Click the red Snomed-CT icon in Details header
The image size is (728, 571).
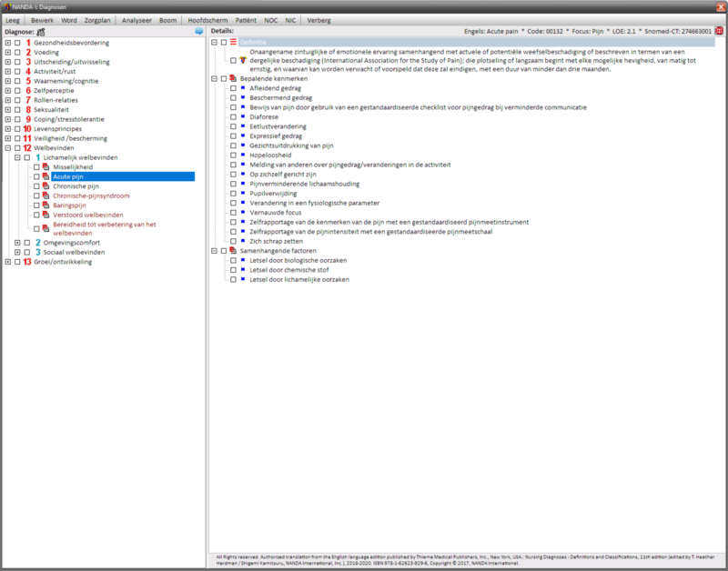click(719, 31)
